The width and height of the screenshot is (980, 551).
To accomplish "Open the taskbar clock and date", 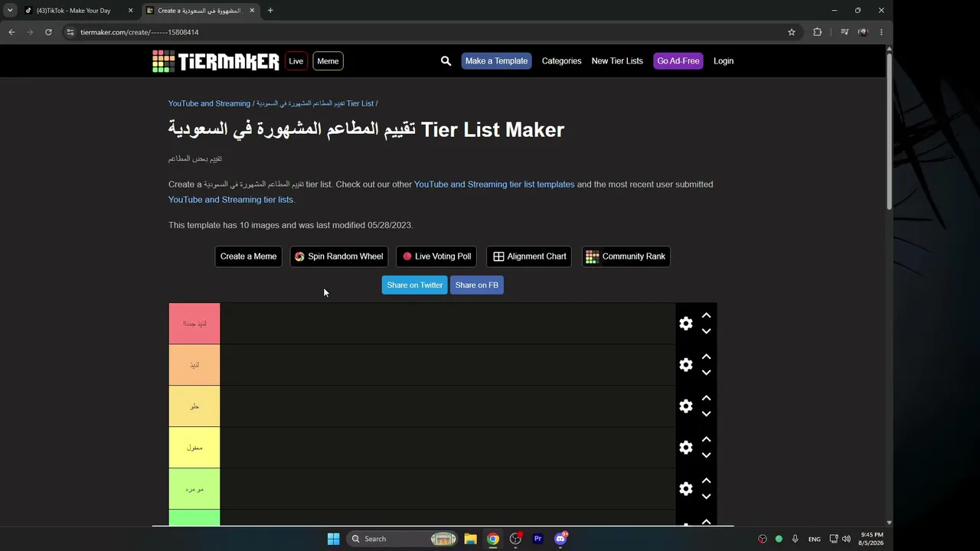I will click(872, 539).
